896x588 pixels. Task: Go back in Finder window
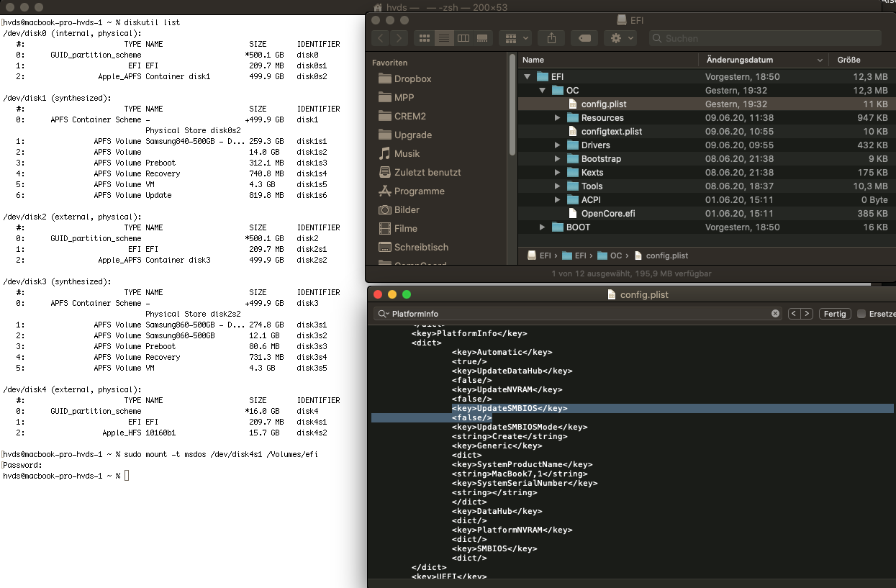tap(381, 38)
